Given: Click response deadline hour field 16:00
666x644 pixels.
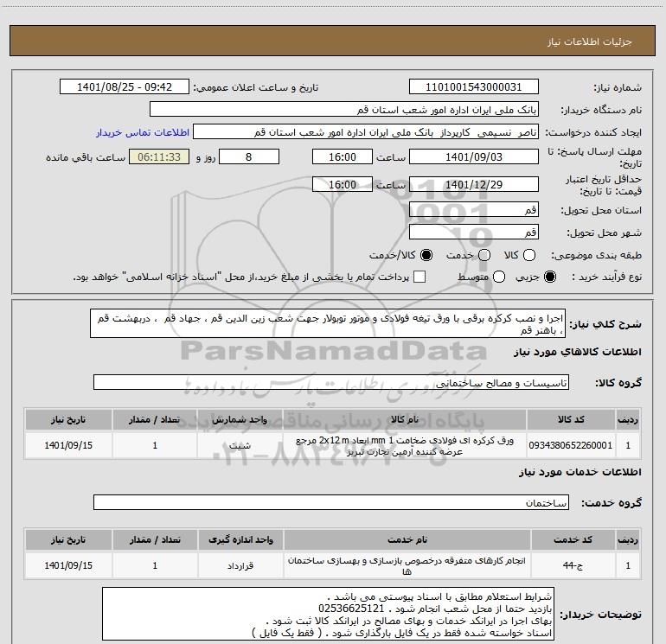Looking at the screenshot, I should tap(343, 156).
